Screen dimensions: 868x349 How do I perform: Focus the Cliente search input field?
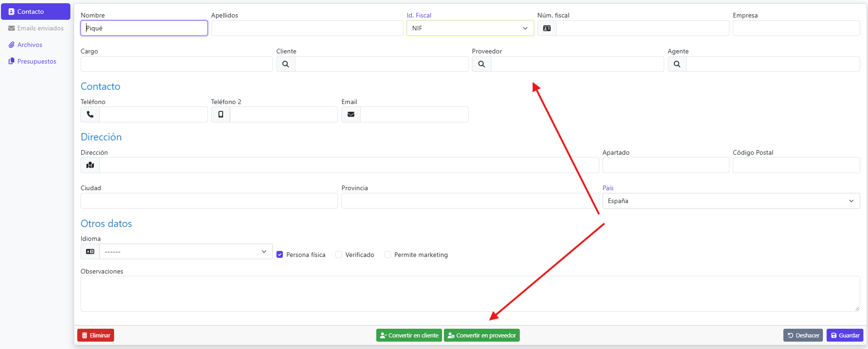(382, 64)
